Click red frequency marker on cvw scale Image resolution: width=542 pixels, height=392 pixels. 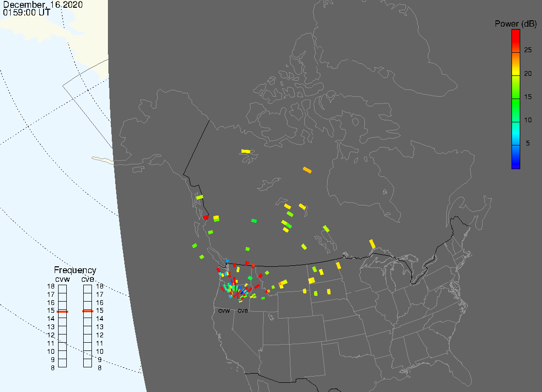tap(62, 312)
